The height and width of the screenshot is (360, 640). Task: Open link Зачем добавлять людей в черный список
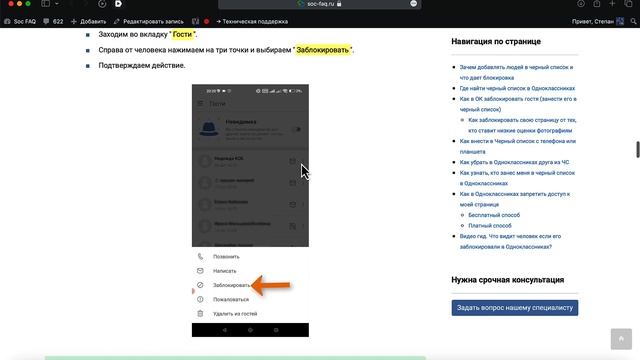516,72
